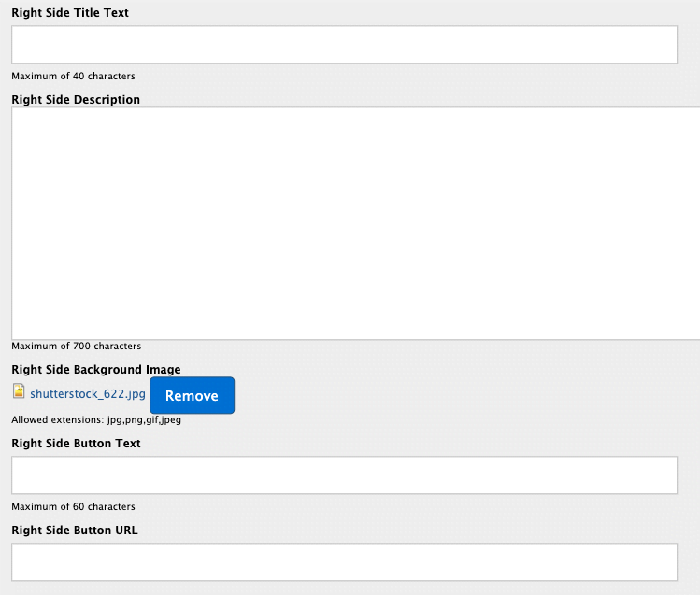
Task: Place cursor in the 60-character button text input
Action: click(x=344, y=475)
